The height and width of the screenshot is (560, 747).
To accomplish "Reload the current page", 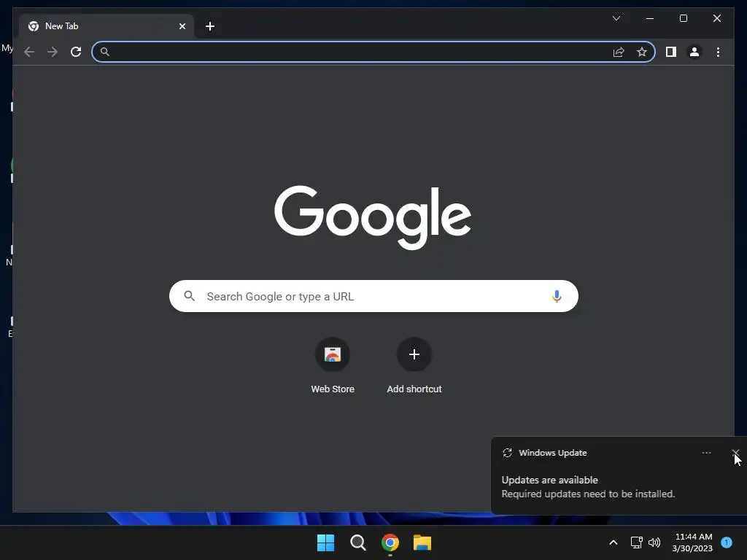I will tap(76, 52).
